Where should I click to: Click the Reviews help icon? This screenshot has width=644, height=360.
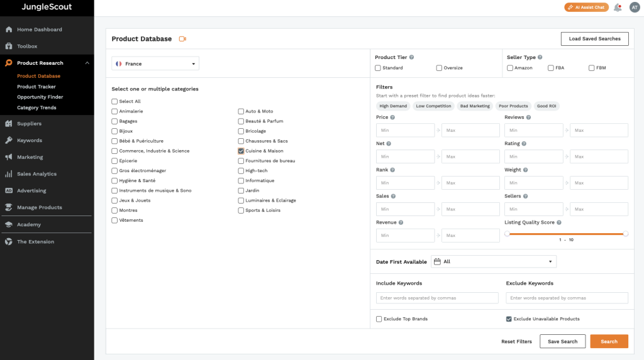click(528, 117)
